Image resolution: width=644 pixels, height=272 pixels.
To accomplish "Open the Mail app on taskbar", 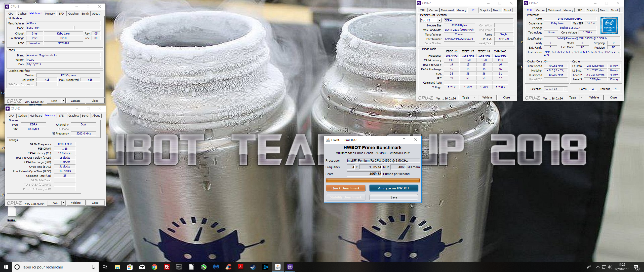I will (x=142, y=267).
